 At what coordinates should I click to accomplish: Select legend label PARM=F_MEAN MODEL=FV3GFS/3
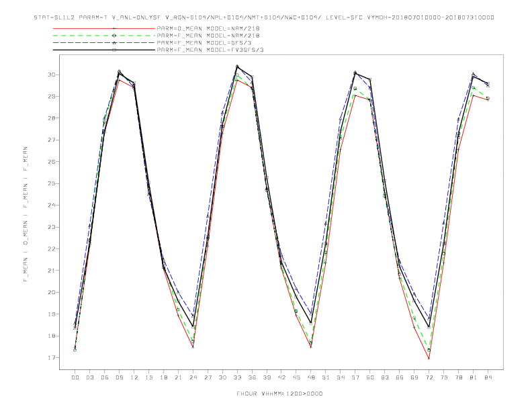210,50
